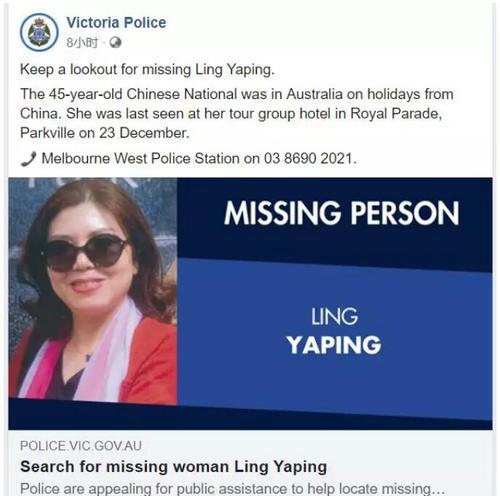Click the phone number 03 8690 2021

308,159
